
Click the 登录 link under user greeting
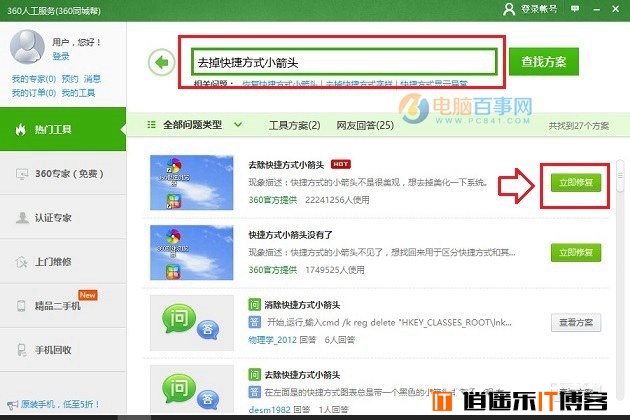click(x=61, y=56)
